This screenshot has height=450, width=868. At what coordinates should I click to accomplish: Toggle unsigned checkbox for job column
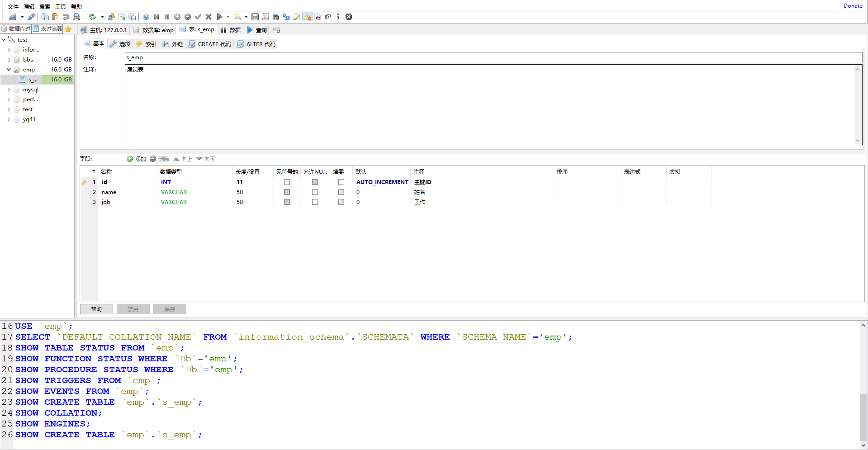coord(287,202)
